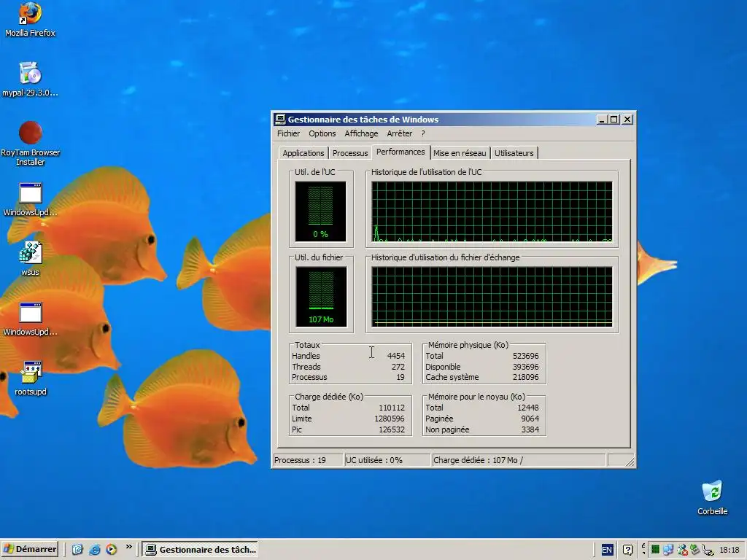
Task: Click the network cable tray icon
Action: [x=708, y=551]
